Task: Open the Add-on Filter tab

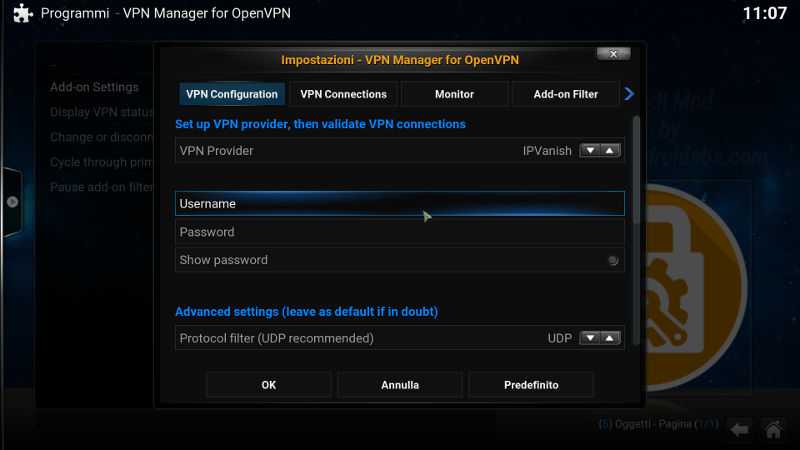Action: click(565, 94)
